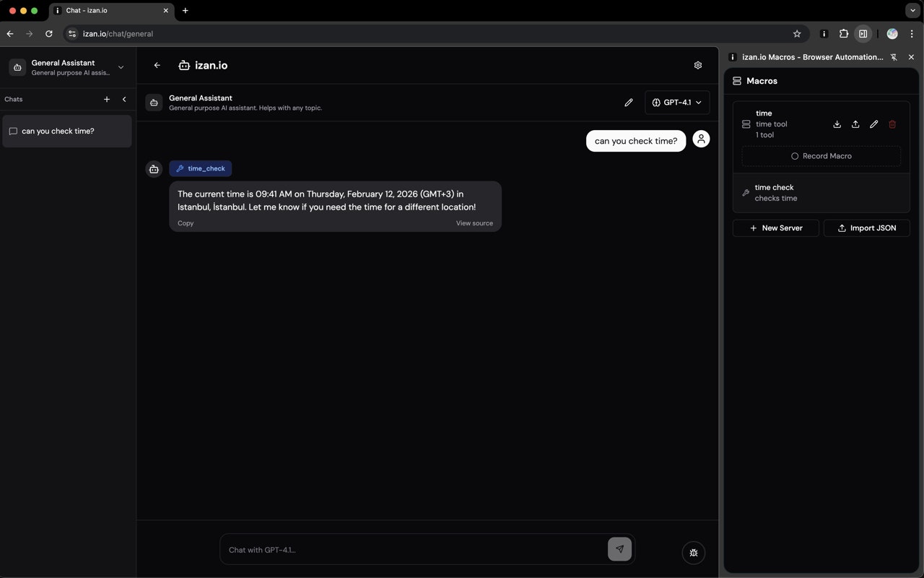
Task: Send the message with paper plane button
Action: 619,549
